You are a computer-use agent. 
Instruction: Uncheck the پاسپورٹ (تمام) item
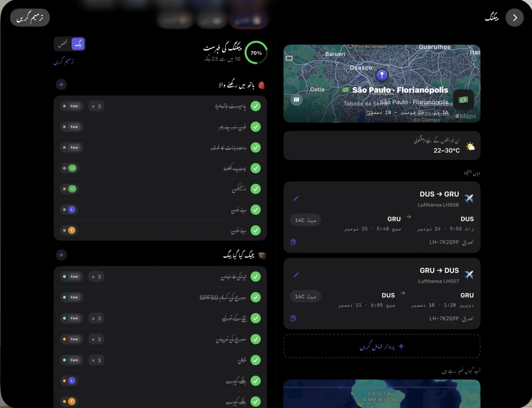(x=256, y=106)
